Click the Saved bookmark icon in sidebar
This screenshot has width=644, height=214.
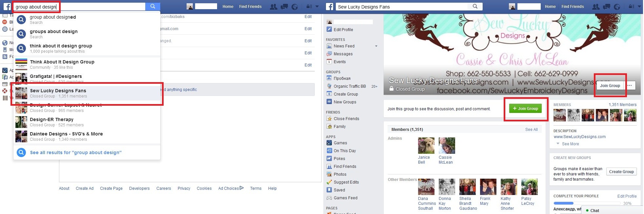[329, 190]
